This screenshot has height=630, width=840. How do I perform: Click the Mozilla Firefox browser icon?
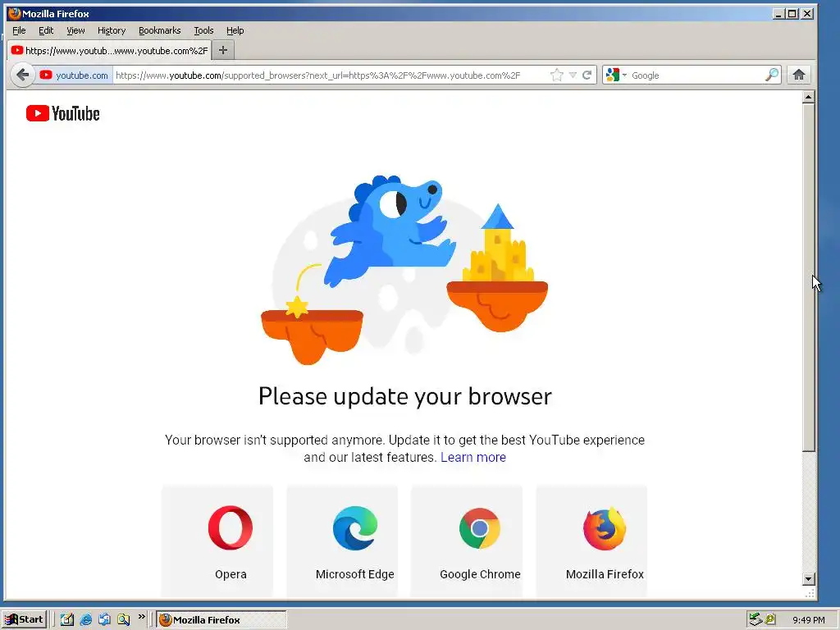[605, 529]
